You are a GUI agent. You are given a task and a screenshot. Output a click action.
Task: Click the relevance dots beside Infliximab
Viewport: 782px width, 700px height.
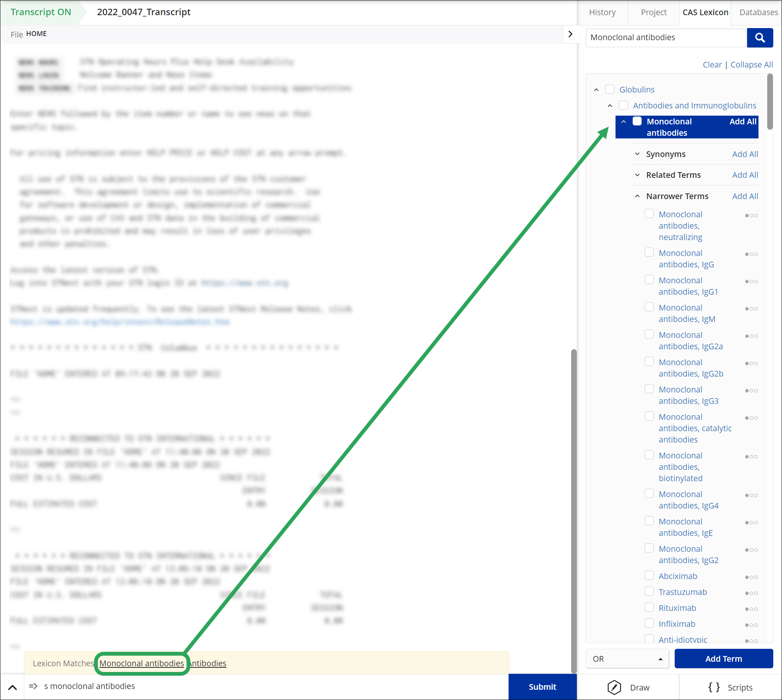click(x=751, y=625)
